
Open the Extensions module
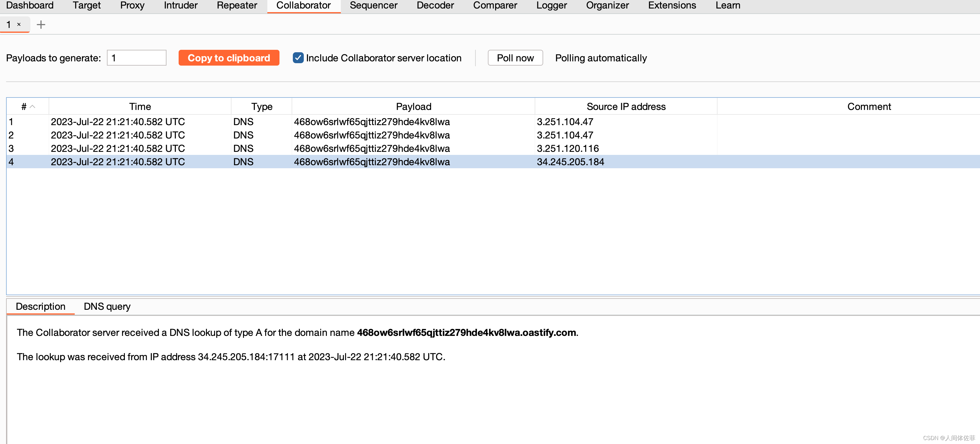(x=671, y=5)
